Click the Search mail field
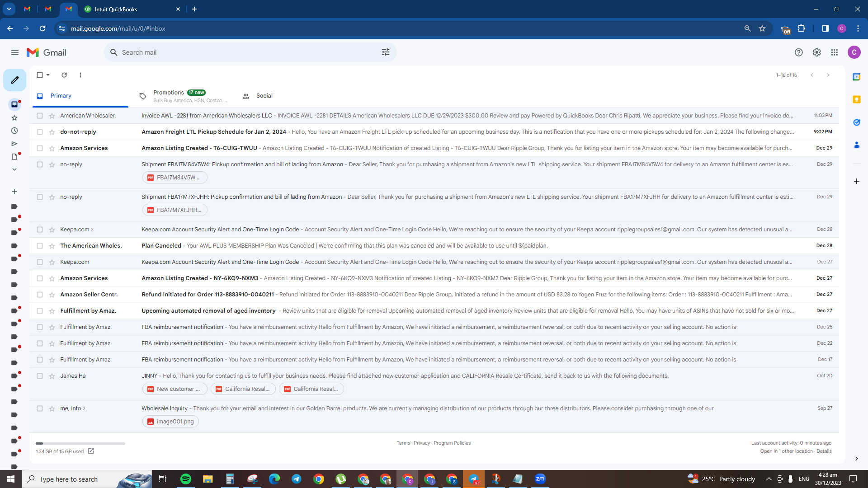868x488 pixels. [x=250, y=52]
